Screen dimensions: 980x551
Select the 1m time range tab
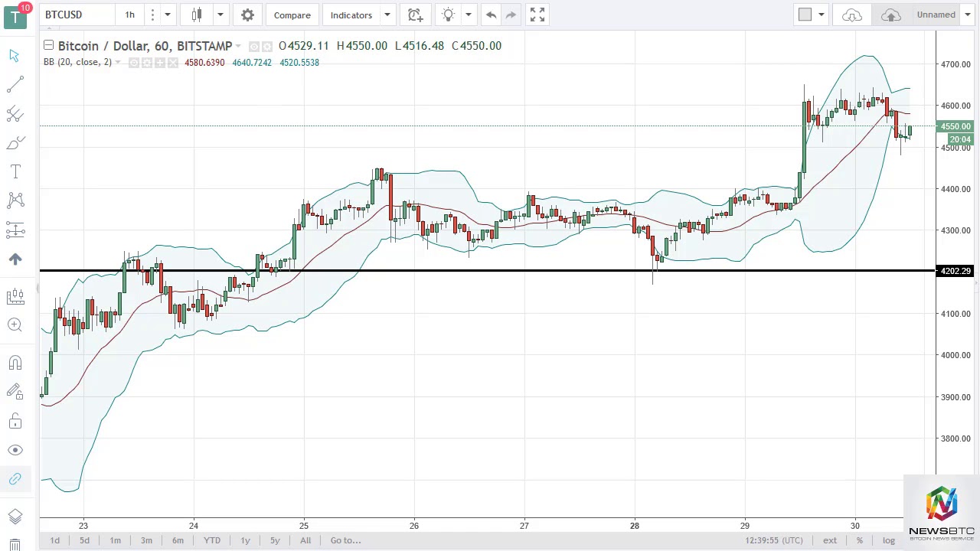(x=115, y=540)
